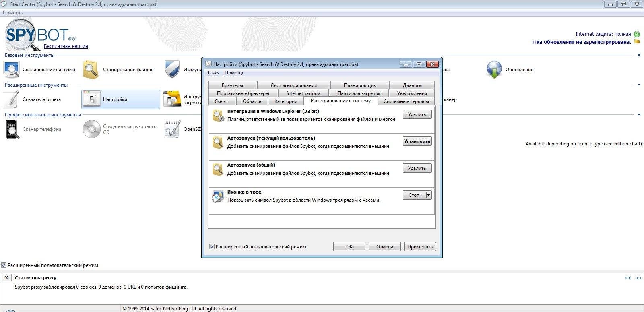Viewport: 644px width, 312px height.
Task: Click Стоп for tray icon
Action: point(414,195)
